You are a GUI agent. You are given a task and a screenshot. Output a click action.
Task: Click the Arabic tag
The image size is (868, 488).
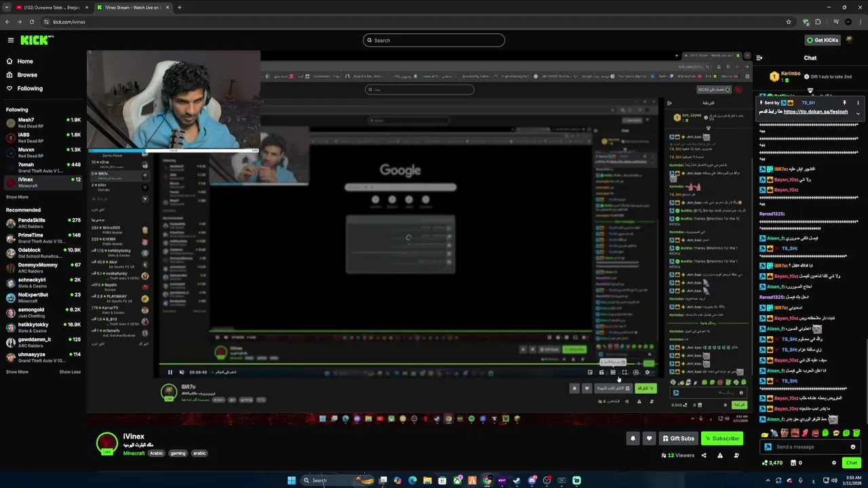point(157,453)
